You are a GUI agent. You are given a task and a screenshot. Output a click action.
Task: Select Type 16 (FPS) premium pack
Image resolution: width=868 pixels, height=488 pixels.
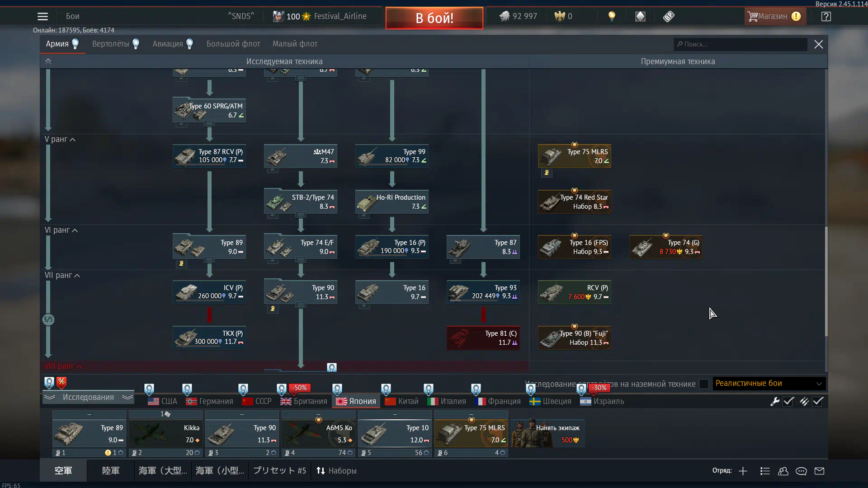(575, 247)
